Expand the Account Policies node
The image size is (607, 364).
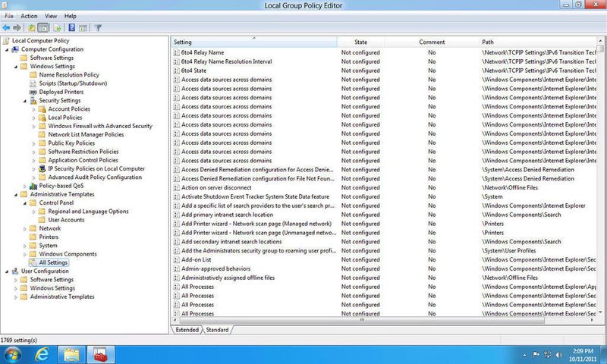click(x=33, y=109)
